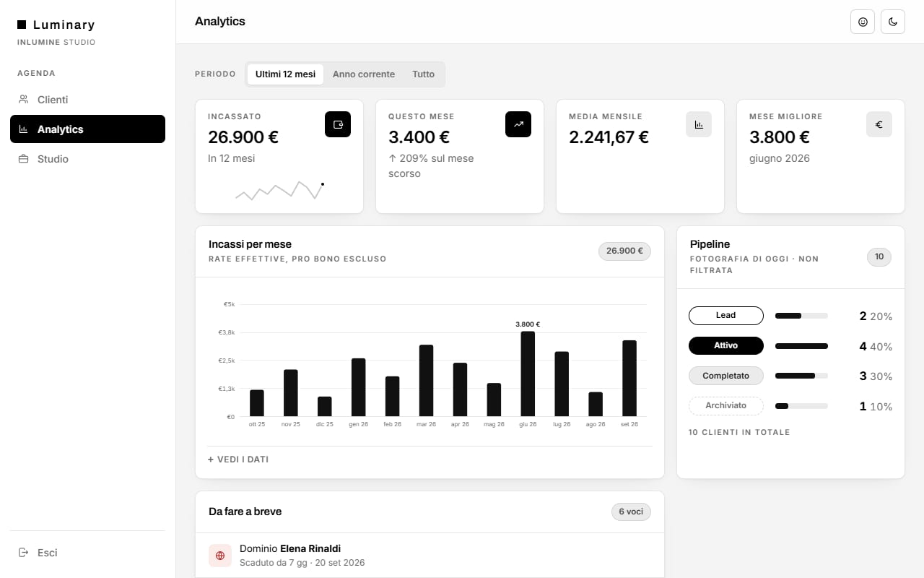Click the Luminary black square logo
This screenshot has width=924, height=578.
(22, 25)
